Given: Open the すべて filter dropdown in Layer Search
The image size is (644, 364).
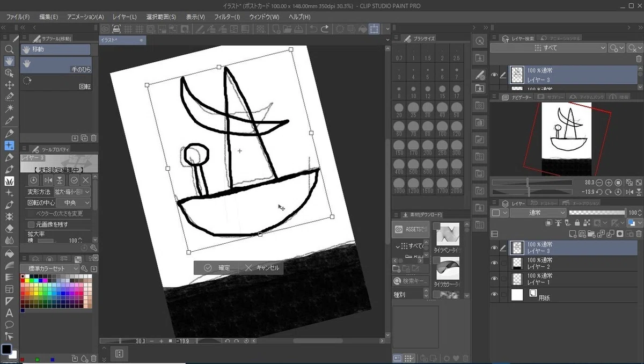Looking at the screenshot, I should (548, 48).
